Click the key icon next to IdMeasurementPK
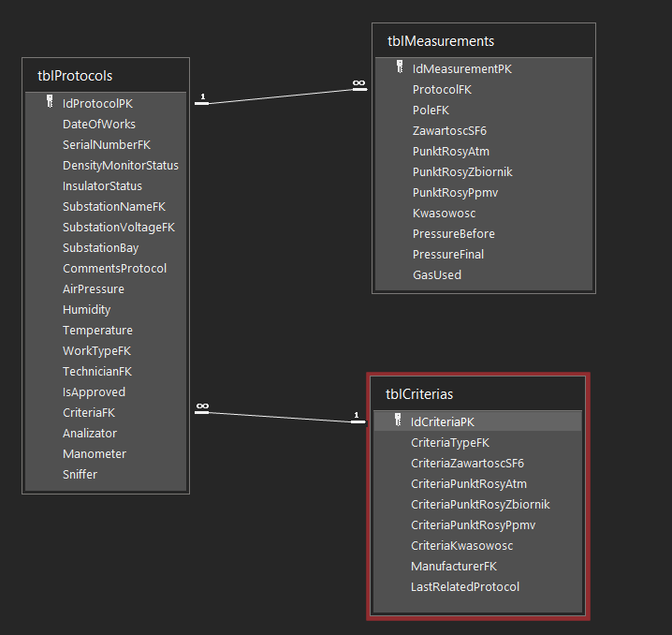This screenshot has height=635, width=672. click(x=400, y=66)
